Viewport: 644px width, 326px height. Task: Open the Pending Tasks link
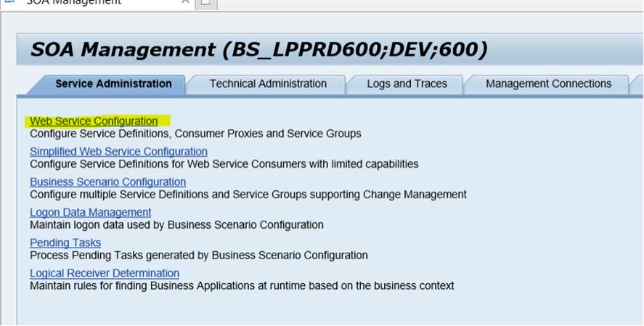[x=65, y=243]
